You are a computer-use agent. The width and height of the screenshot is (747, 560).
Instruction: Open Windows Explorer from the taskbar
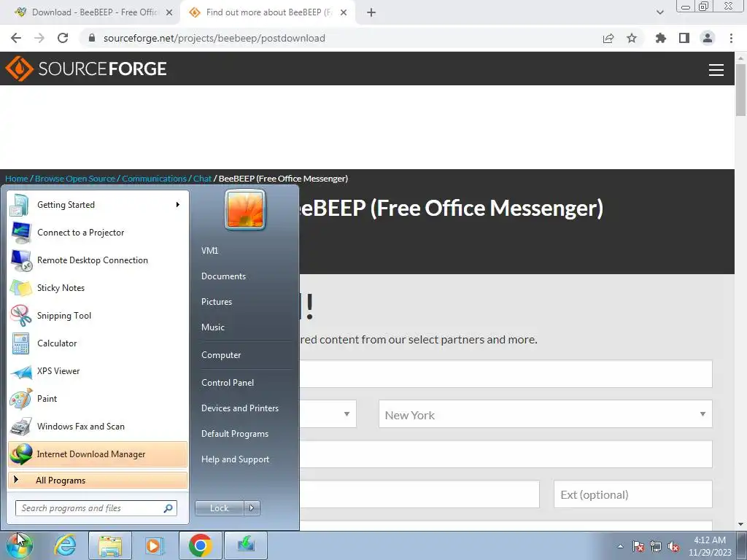(x=110, y=545)
